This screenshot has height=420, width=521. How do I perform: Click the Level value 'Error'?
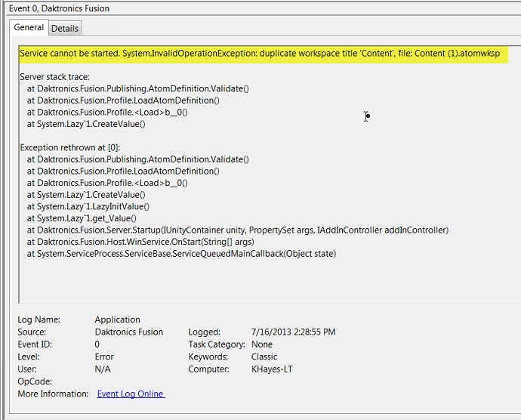tap(104, 357)
